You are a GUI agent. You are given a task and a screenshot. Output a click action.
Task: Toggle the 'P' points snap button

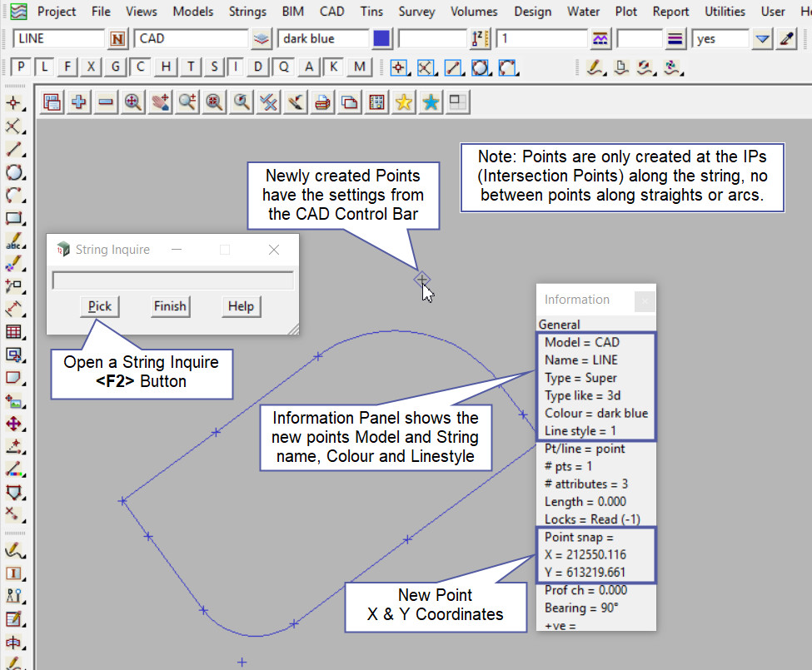tap(22, 67)
